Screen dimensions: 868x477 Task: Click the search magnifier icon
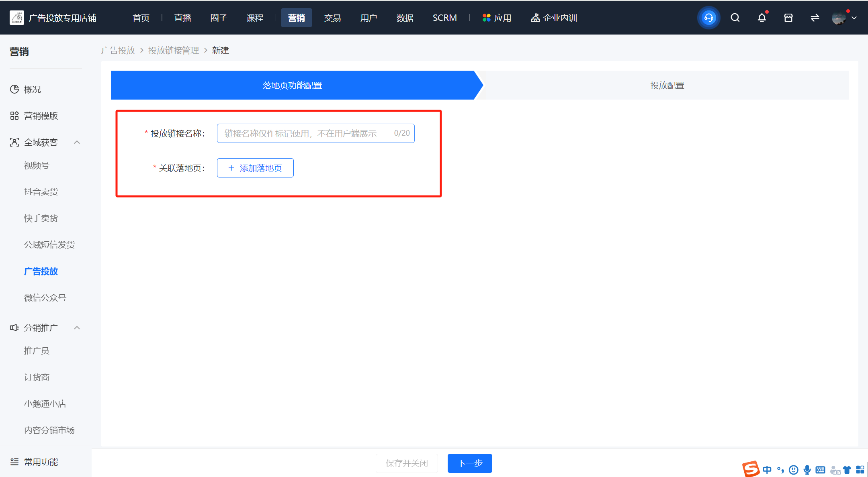point(735,18)
